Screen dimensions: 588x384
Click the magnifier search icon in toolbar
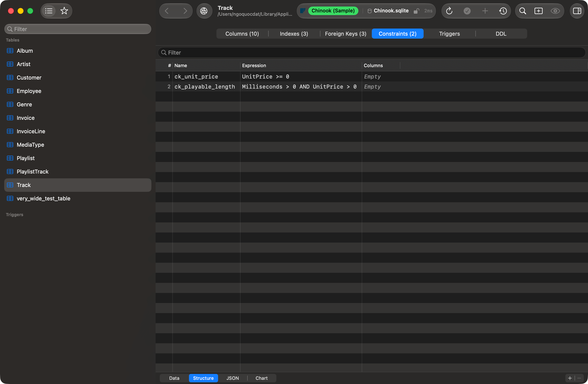[x=523, y=11]
